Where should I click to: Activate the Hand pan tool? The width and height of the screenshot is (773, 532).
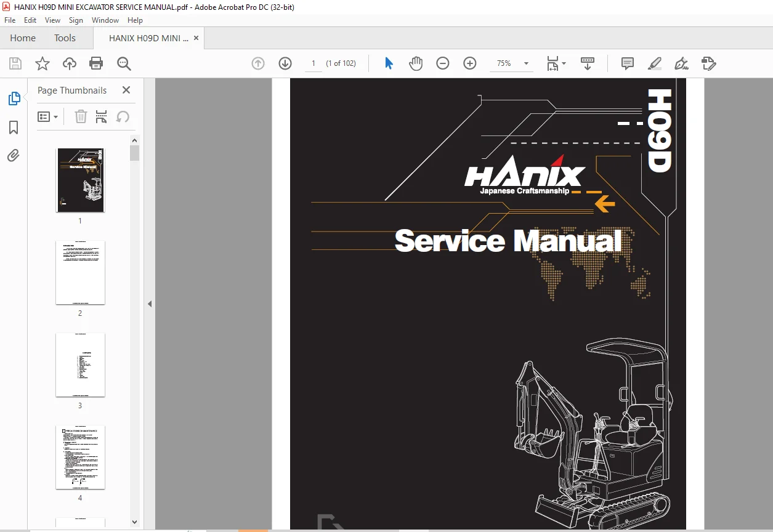pyautogui.click(x=416, y=63)
